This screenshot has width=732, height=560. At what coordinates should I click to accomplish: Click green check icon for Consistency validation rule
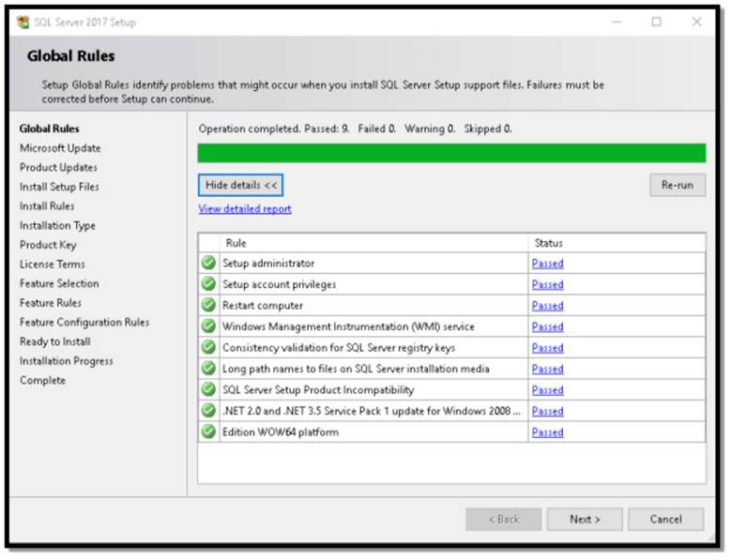point(208,348)
